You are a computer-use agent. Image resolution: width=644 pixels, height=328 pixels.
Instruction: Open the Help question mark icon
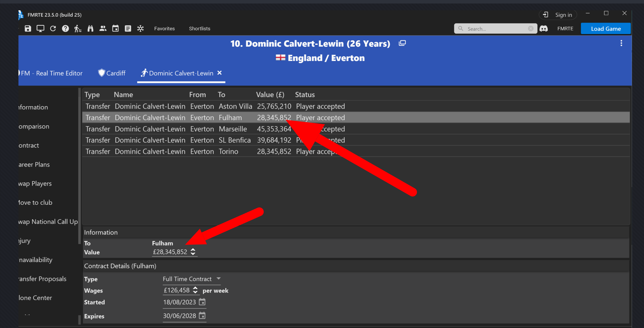(x=65, y=28)
